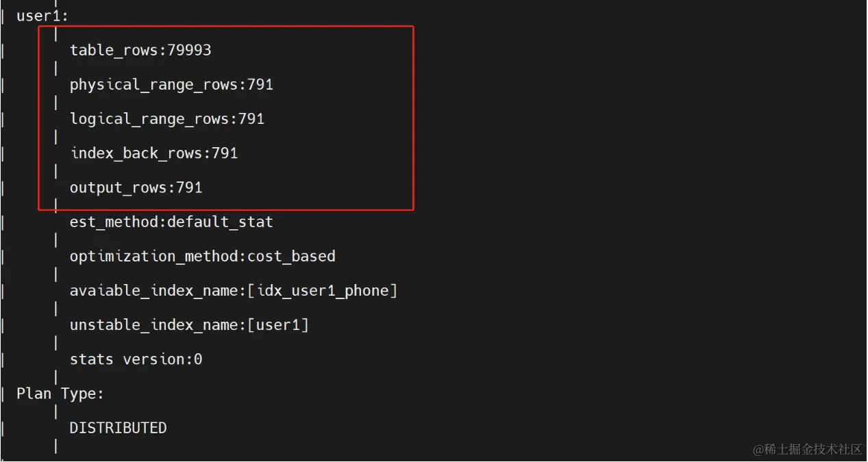This screenshot has height=462, width=868.
Task: Click the est_method label text
Action: pyautogui.click(x=116, y=222)
